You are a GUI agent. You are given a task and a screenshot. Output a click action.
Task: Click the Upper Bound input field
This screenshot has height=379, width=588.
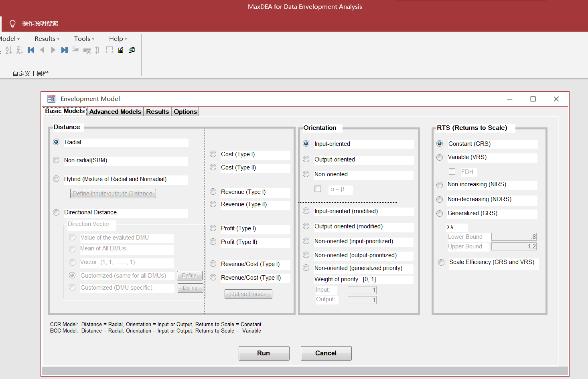click(x=513, y=246)
